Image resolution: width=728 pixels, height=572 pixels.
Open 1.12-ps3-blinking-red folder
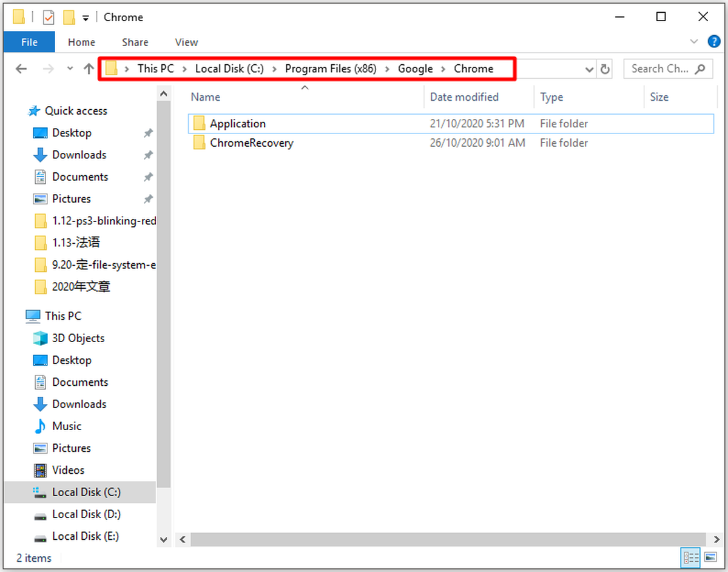point(95,221)
